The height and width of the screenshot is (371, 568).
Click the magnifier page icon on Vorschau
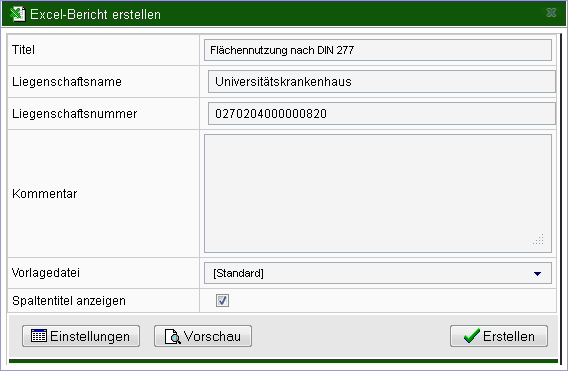[172, 336]
